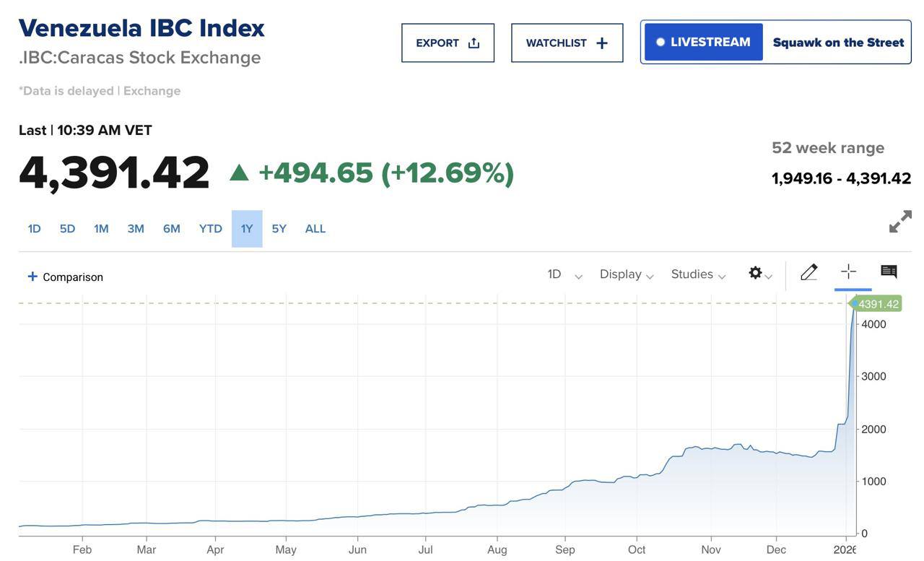The width and height of the screenshot is (924, 561).
Task: Toggle the crosshair tool icon
Action: 848,271
